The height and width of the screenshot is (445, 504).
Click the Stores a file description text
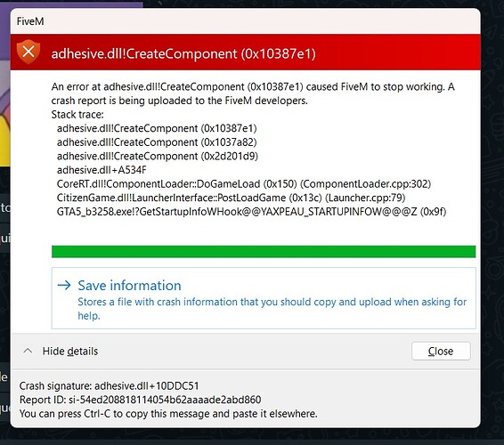pyautogui.click(x=272, y=309)
